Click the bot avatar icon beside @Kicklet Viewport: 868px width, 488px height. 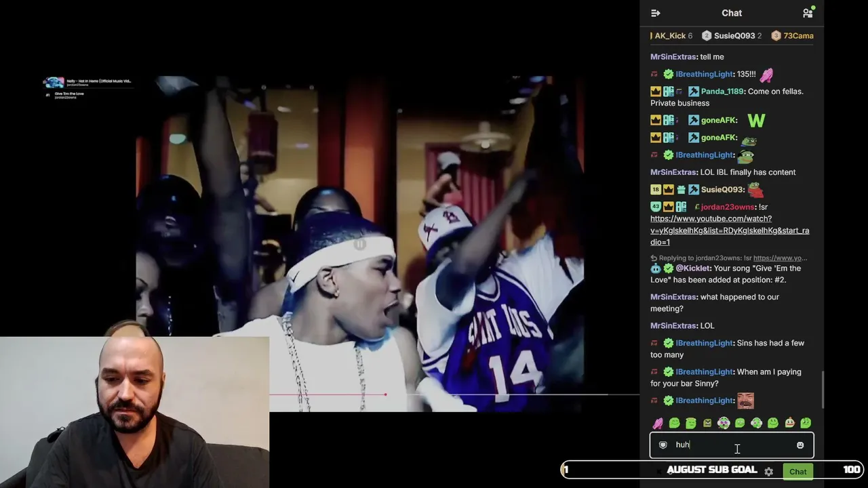(656, 268)
